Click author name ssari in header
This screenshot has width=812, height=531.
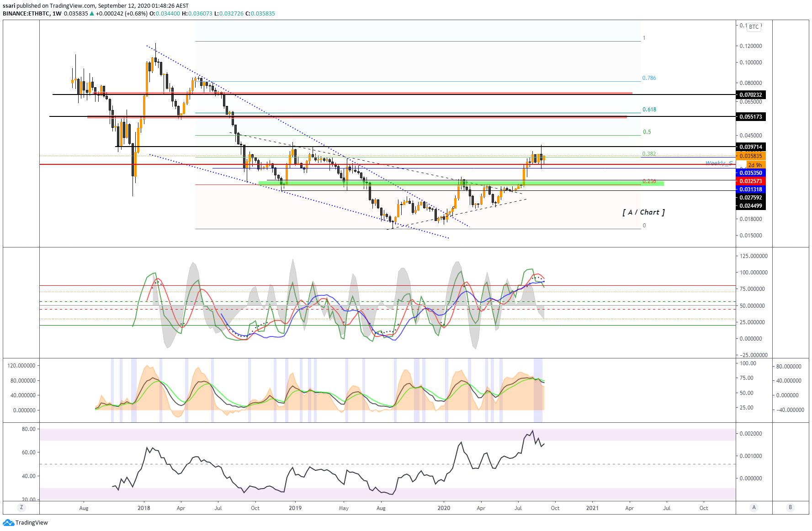[x=9, y=6]
